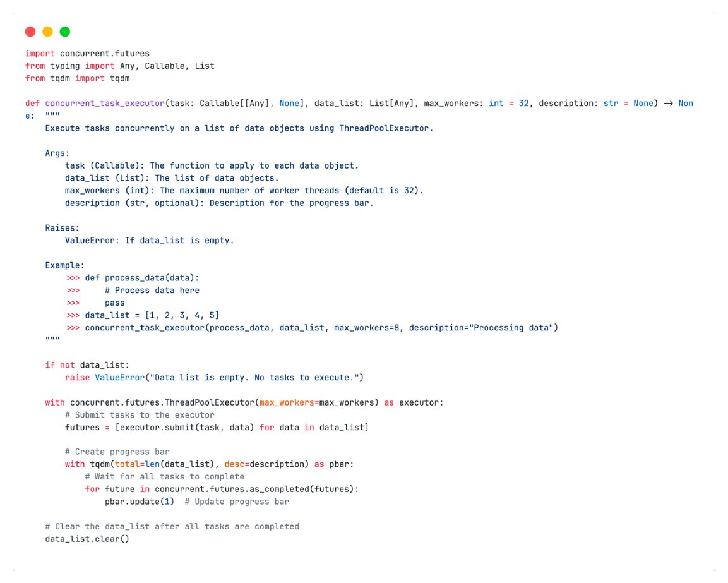
Task: Click the "Raises:" docstring heading
Action: point(63,228)
